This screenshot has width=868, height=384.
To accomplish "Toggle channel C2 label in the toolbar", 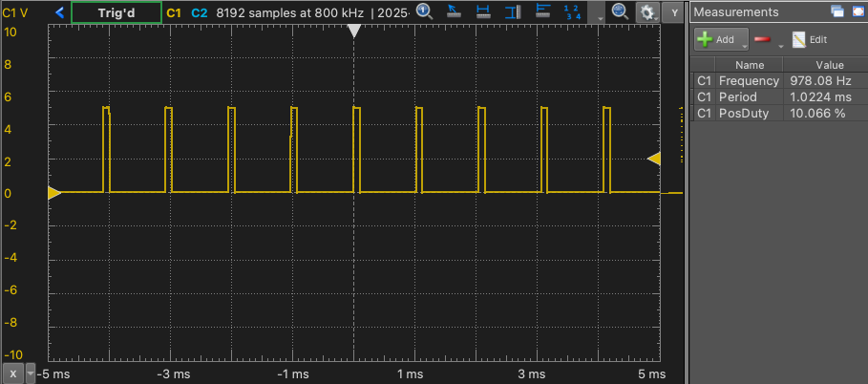I will click(199, 12).
